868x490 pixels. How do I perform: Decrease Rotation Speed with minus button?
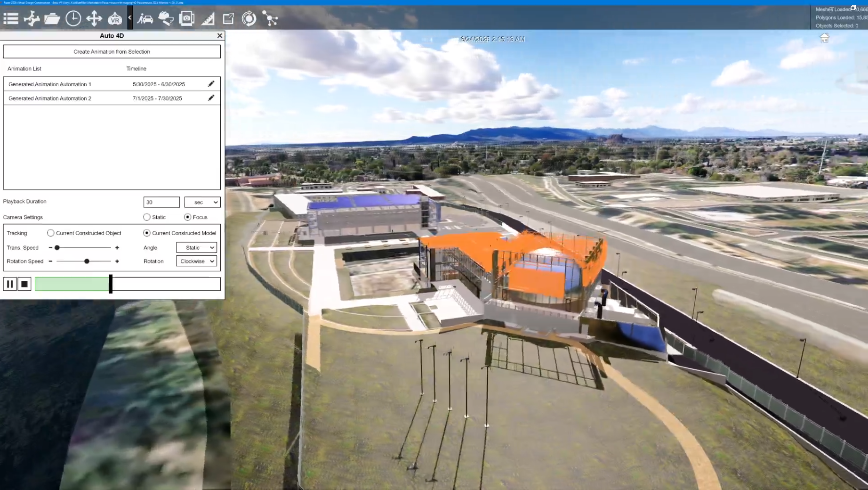[50, 261]
